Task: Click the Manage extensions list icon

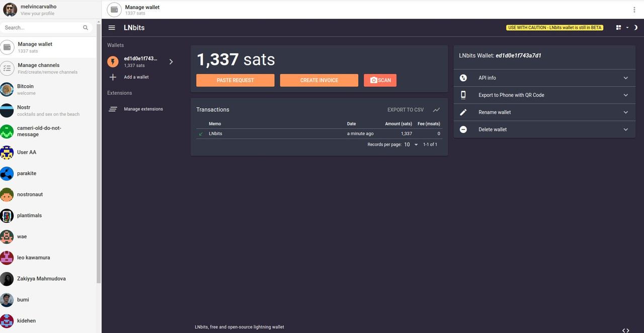Action: point(113,109)
